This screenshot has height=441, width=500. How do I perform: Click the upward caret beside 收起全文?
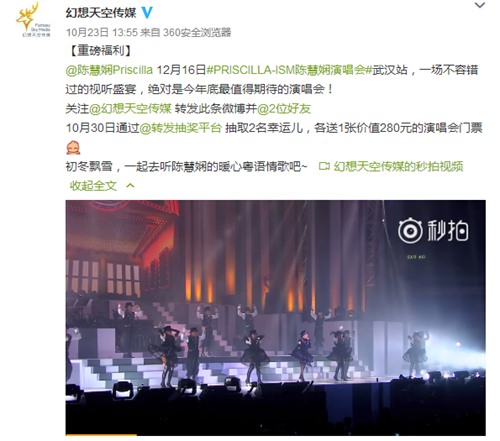click(x=130, y=185)
